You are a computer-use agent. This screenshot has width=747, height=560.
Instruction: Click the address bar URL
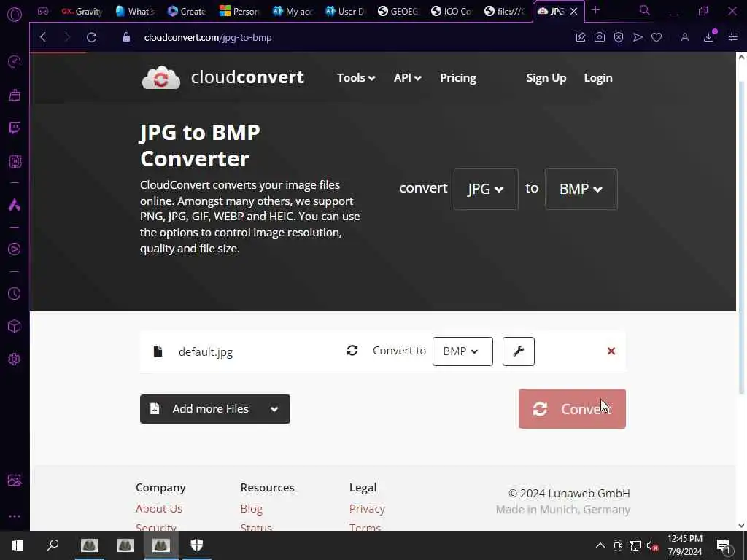208,37
